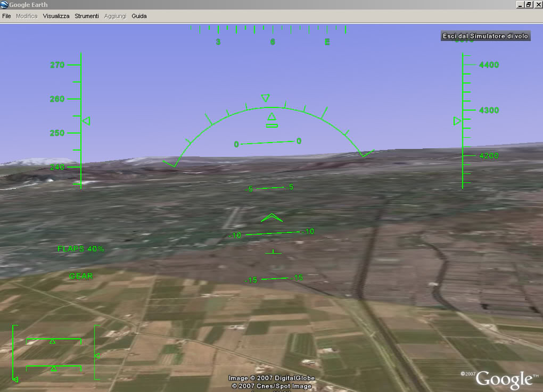The width and height of the screenshot is (543, 392).
Task: Open the Strumenti menu
Action: pyautogui.click(x=87, y=16)
